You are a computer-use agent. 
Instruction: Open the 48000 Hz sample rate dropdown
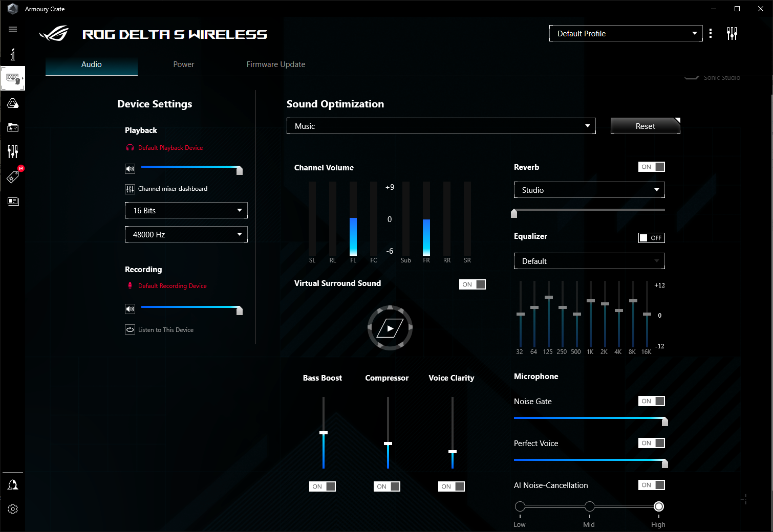point(186,234)
